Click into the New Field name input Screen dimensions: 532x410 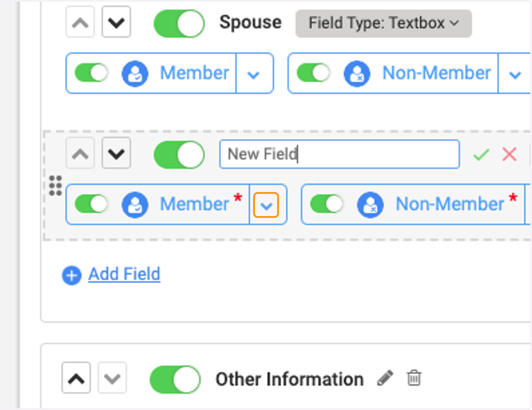click(x=340, y=154)
